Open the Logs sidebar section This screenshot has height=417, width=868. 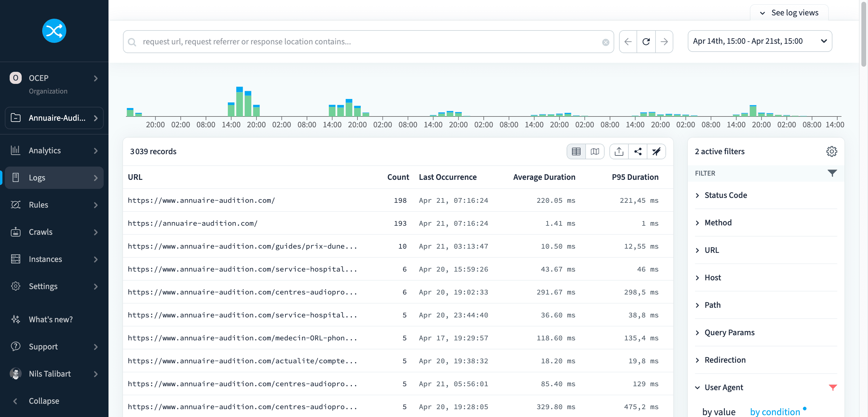coord(54,177)
